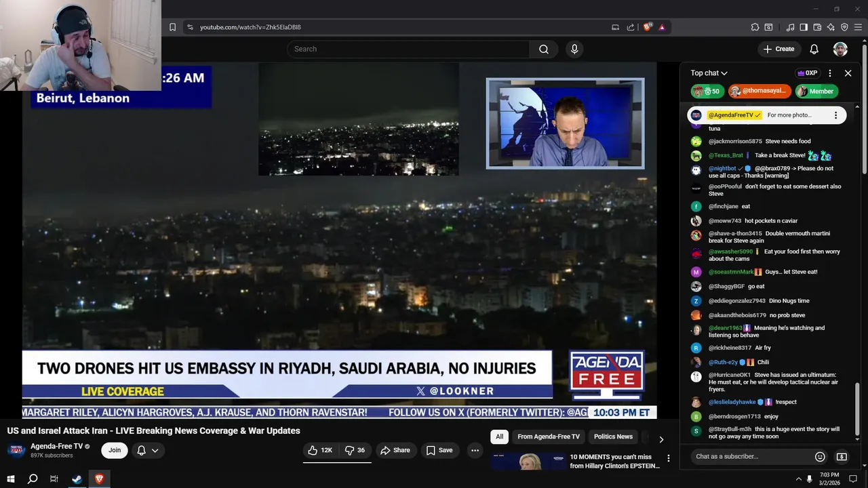
Task: Open the 50 super sticker chip
Action: click(x=707, y=91)
